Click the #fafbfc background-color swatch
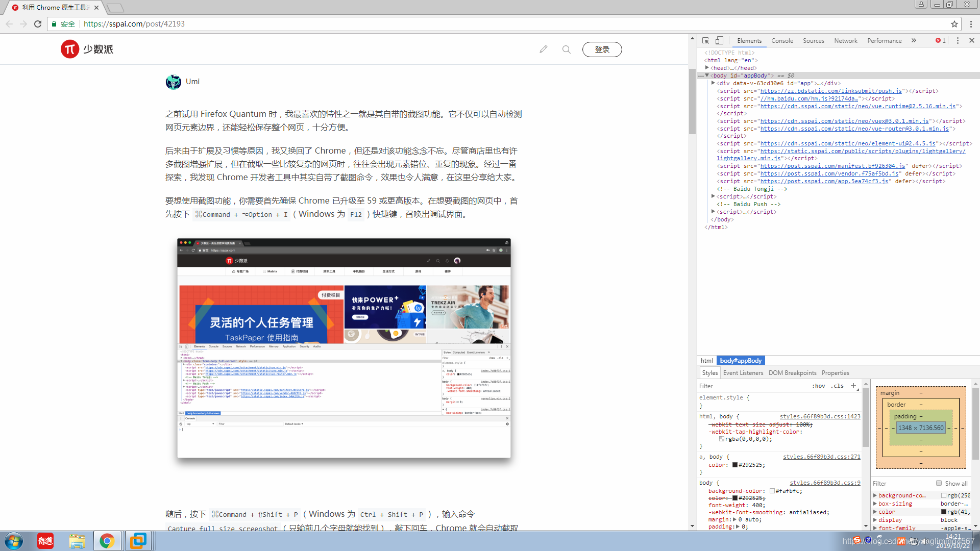Viewport: 980px width, 551px height. point(772,491)
